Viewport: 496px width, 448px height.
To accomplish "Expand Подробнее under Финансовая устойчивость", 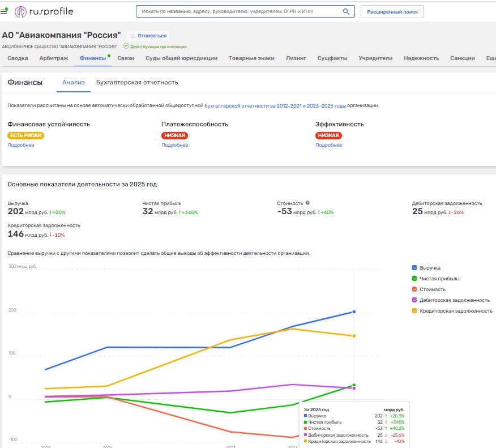I will pyautogui.click(x=21, y=145).
